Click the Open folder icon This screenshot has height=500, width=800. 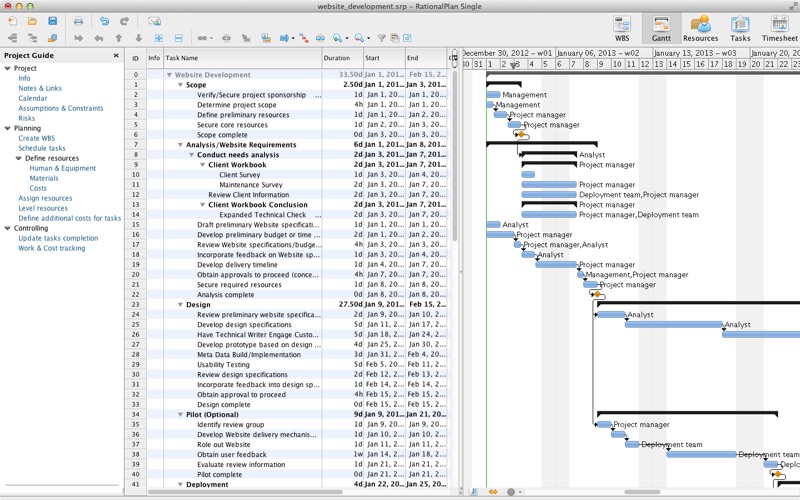(x=32, y=21)
